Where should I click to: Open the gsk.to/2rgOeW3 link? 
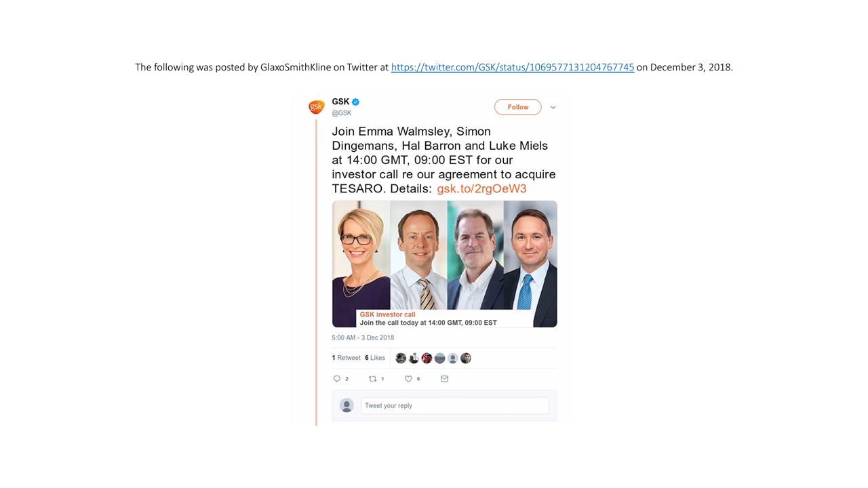481,188
